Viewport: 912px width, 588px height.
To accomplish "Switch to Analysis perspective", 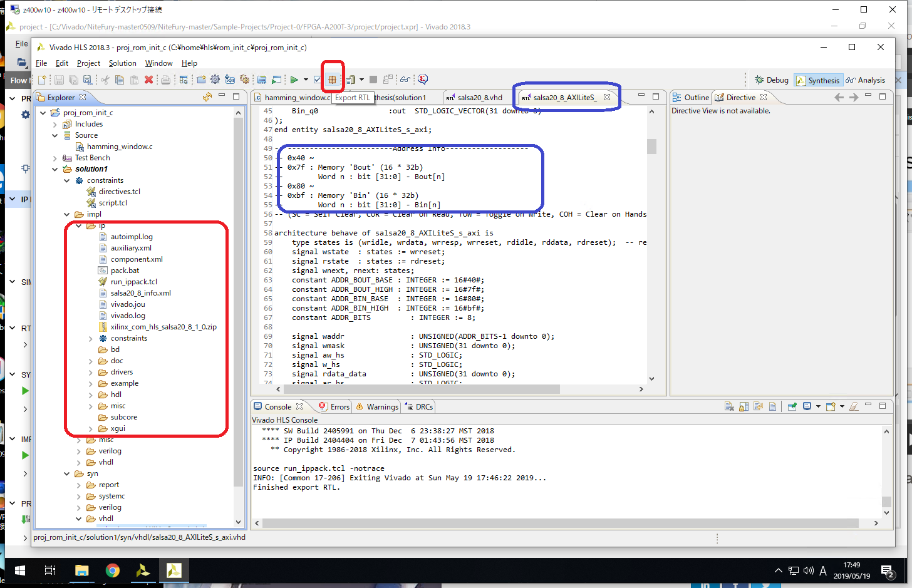I will tap(865, 80).
